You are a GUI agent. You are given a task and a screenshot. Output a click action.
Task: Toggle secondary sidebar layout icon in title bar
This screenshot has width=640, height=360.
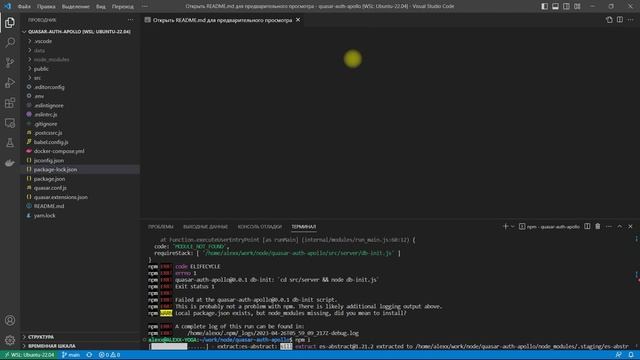coord(566,6)
